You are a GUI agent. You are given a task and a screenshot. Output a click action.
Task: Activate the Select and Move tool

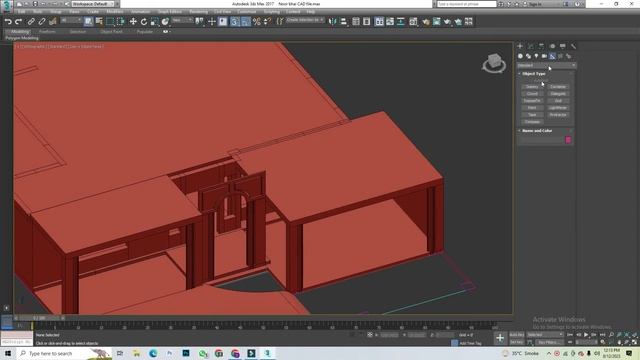(133, 22)
